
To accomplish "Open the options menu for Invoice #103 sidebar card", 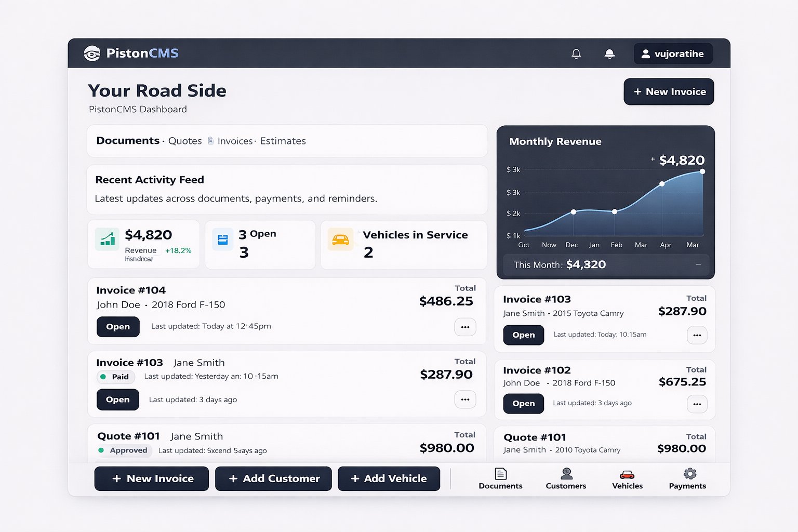I will 697,335.
